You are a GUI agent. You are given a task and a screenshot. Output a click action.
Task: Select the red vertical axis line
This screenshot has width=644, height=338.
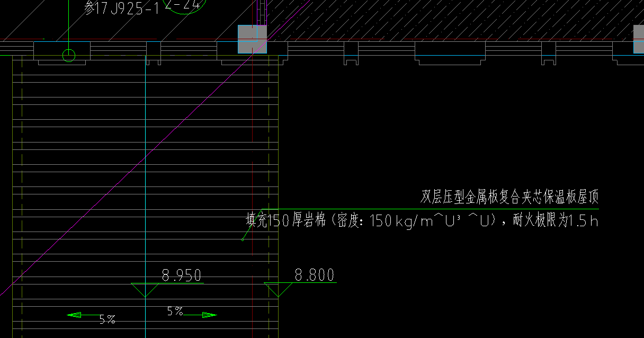(253, 132)
